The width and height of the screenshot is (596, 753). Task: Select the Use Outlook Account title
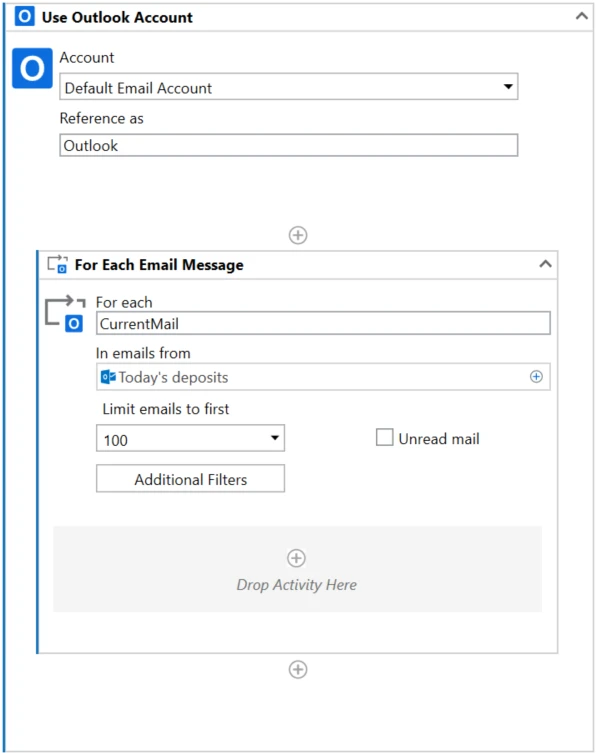[117, 17]
